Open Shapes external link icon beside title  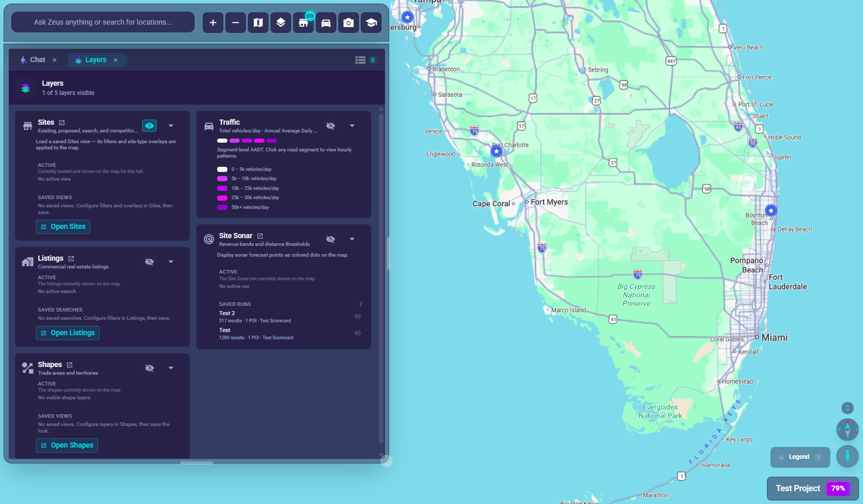[x=70, y=365]
